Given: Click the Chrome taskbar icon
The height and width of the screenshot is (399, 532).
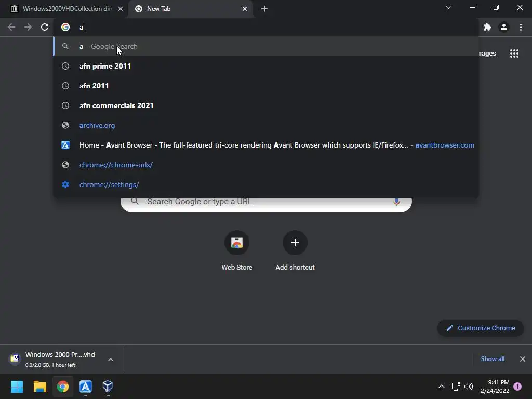Looking at the screenshot, I should (63, 387).
